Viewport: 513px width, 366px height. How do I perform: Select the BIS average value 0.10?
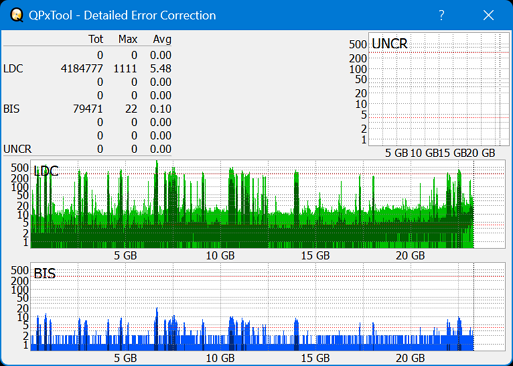pos(160,109)
